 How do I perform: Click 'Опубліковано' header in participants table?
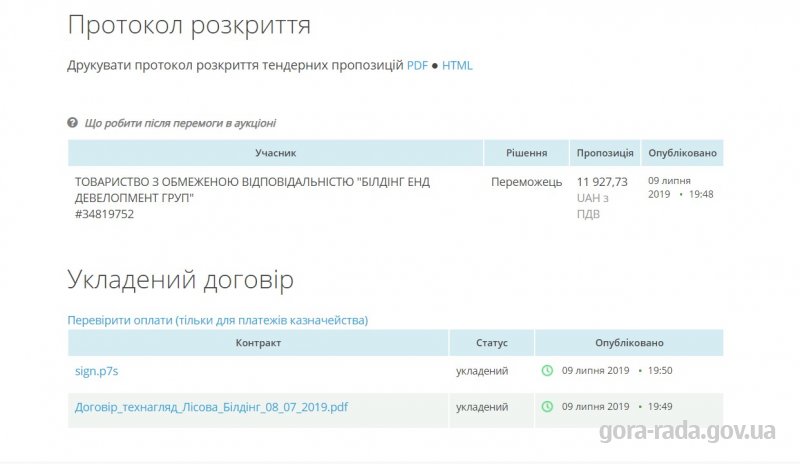pos(683,153)
